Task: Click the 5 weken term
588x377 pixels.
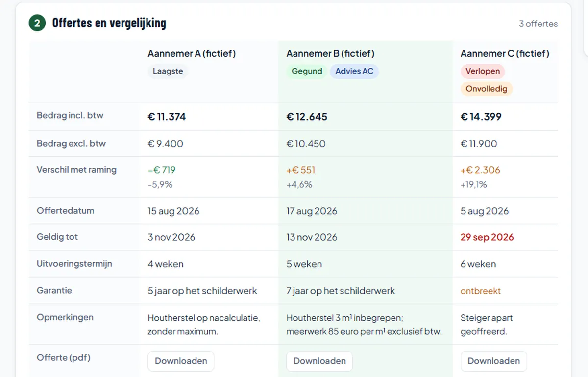Action: [x=304, y=264]
